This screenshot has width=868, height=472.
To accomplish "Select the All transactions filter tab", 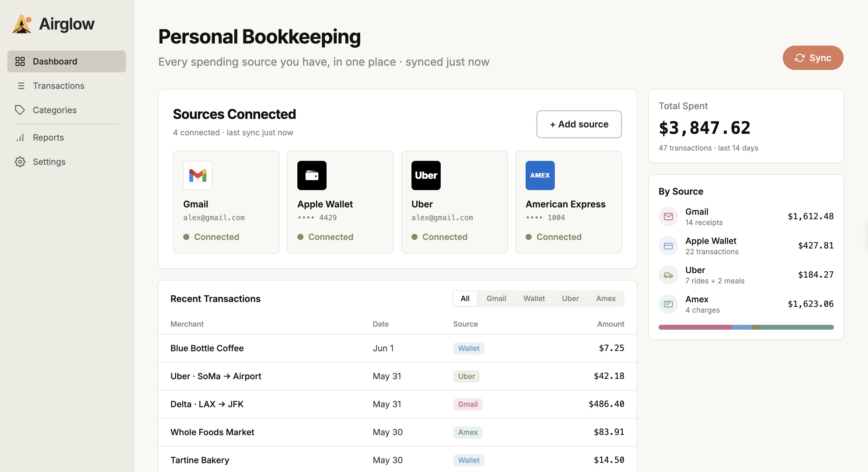I will pos(465,298).
